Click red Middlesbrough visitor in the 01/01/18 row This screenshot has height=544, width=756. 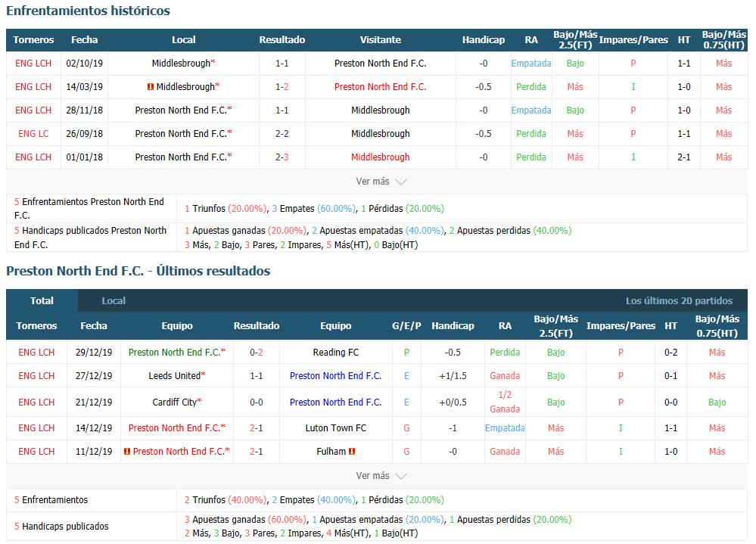[x=381, y=157]
